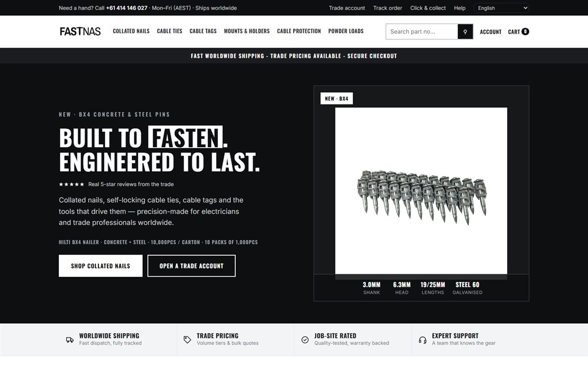The width and height of the screenshot is (588, 368).
Task: Click the 6.3MM Head spec
Action: click(402, 288)
